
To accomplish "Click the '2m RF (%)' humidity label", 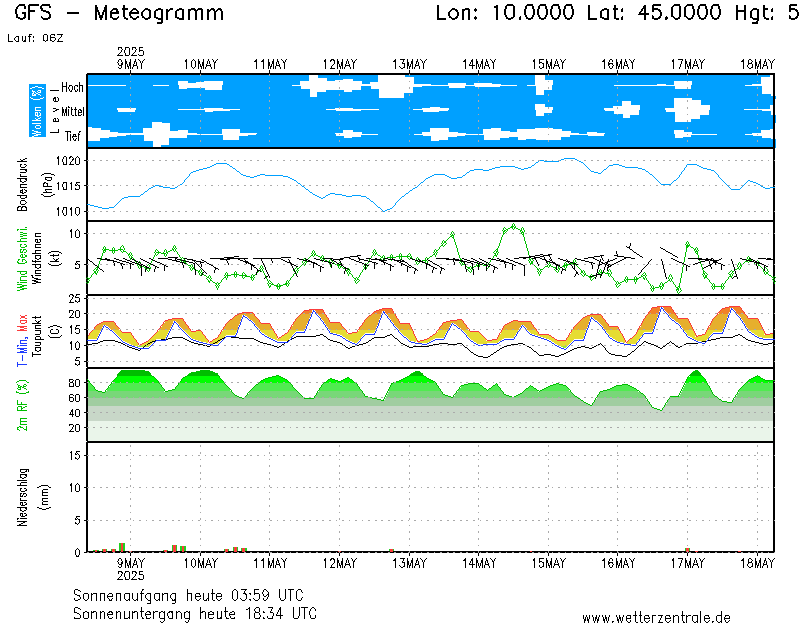I will click(x=22, y=406).
